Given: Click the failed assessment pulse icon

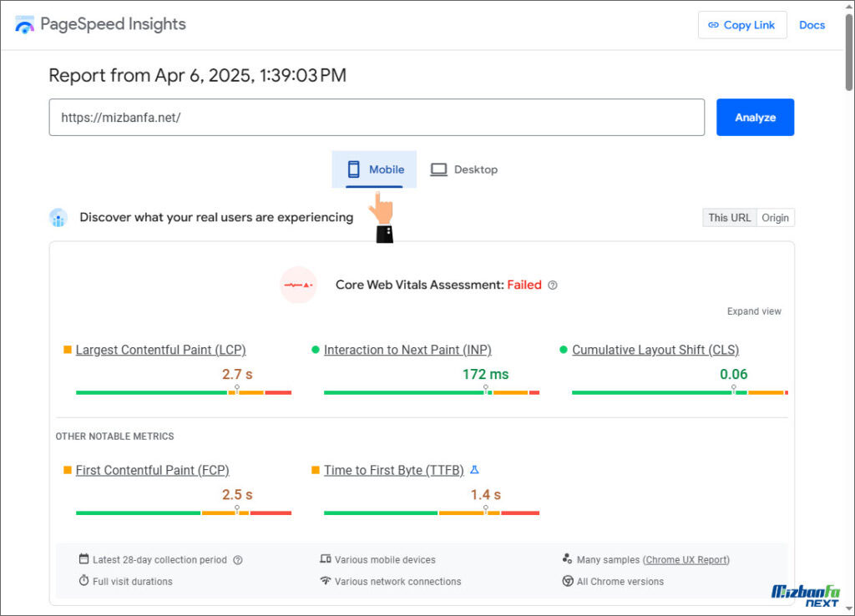Looking at the screenshot, I should point(298,285).
